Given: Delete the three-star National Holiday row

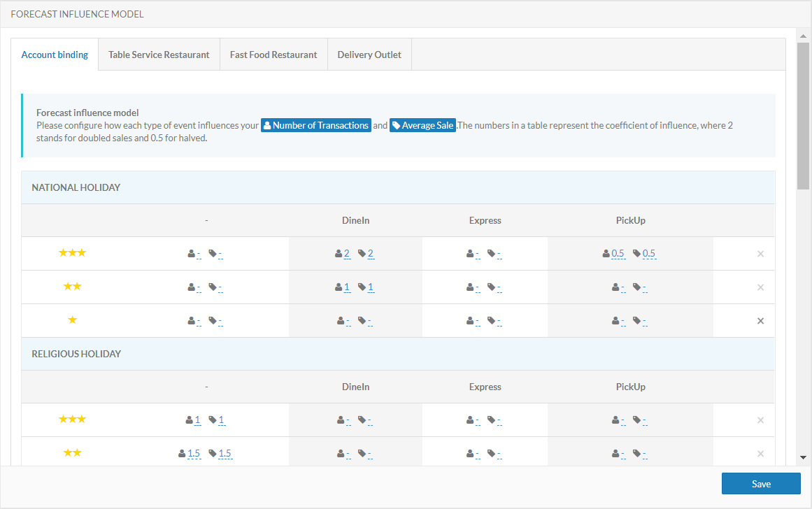Looking at the screenshot, I should coord(760,254).
